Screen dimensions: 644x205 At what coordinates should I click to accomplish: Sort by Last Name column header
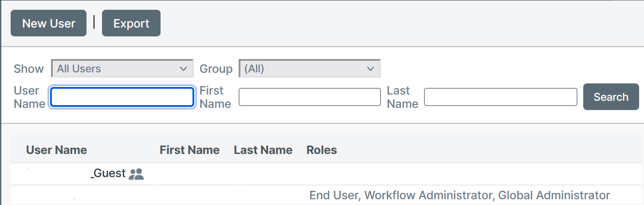pyautogui.click(x=263, y=150)
